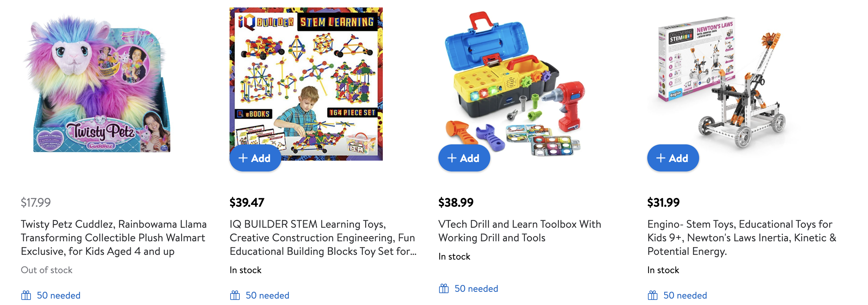Screen dimensions: 868x305
Task: Open IQ Builder STEM Learning product image
Action: (306, 84)
